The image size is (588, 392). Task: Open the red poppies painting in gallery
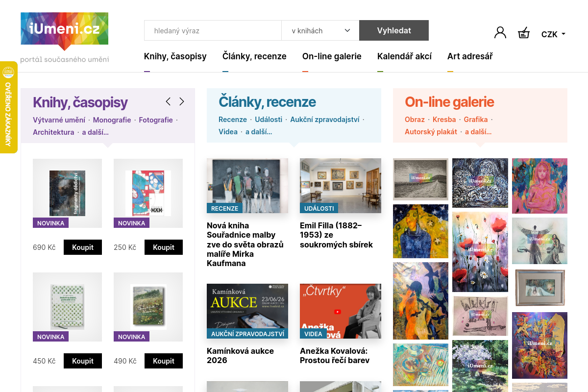[480, 252]
